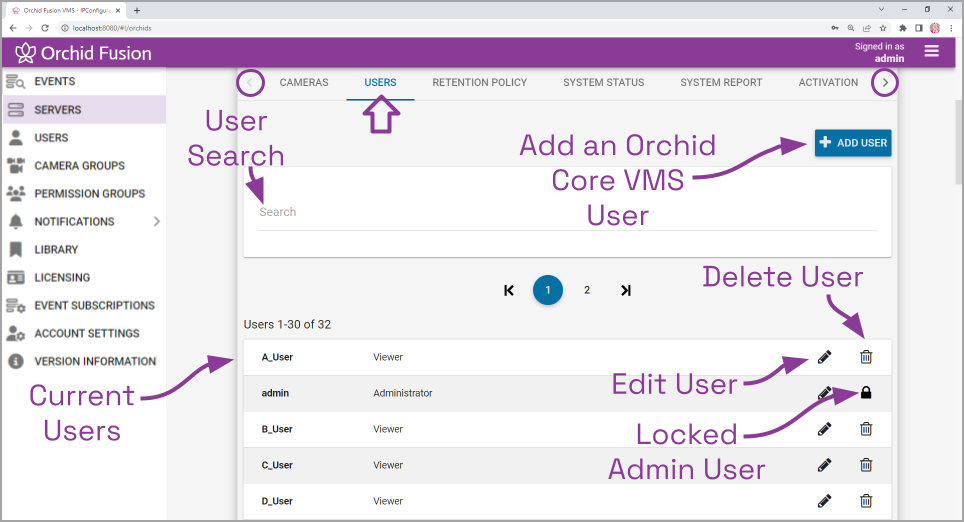Edit the D_User account
The width and height of the screenshot is (964, 522).
pos(824,501)
